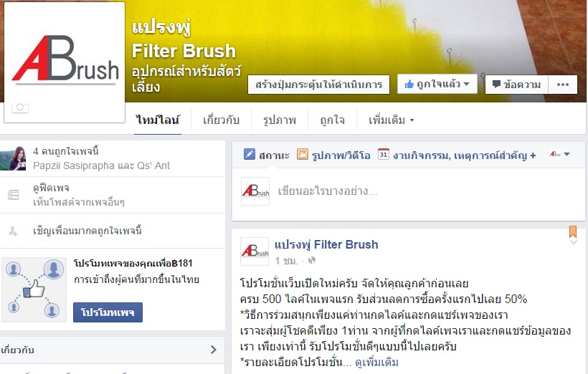
Task: Open the เกี่ยวกับ tab
Action: pos(221,120)
